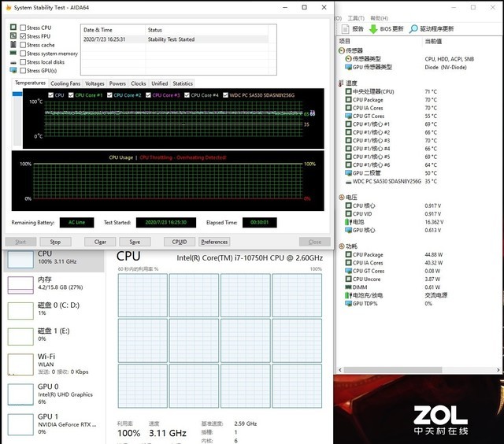Click the 电池 voltage row icon
This screenshot has width=504, height=444.
[x=348, y=222]
